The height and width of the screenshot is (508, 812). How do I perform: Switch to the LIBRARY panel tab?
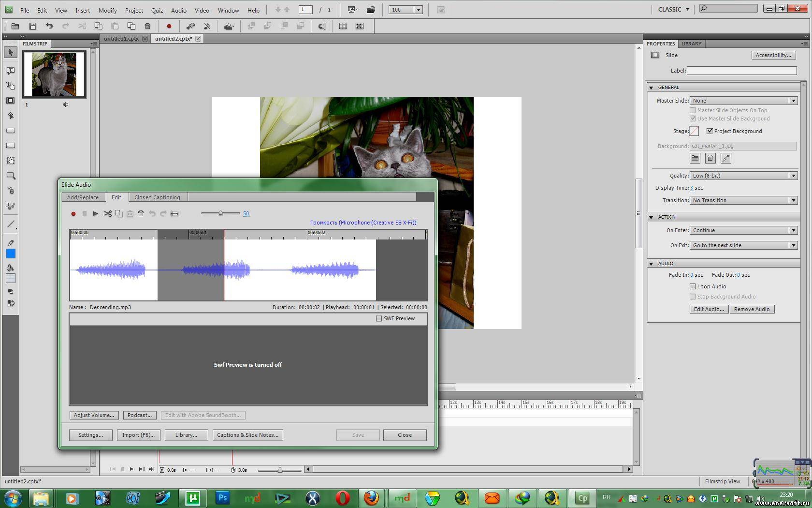point(691,44)
